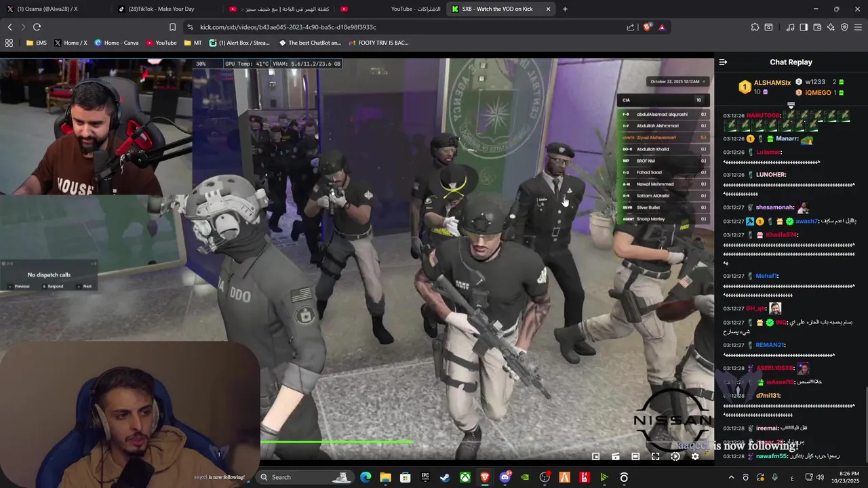Open the Brave VPN shield icon
868x488 pixels.
[x=844, y=27]
